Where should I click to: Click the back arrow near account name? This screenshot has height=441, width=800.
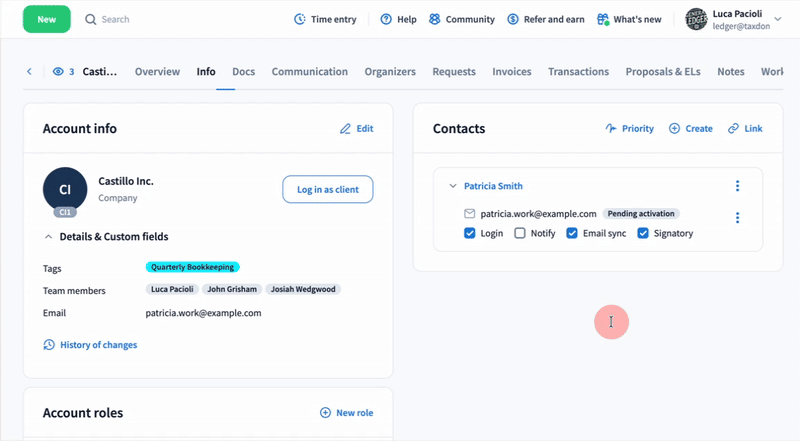(x=29, y=72)
